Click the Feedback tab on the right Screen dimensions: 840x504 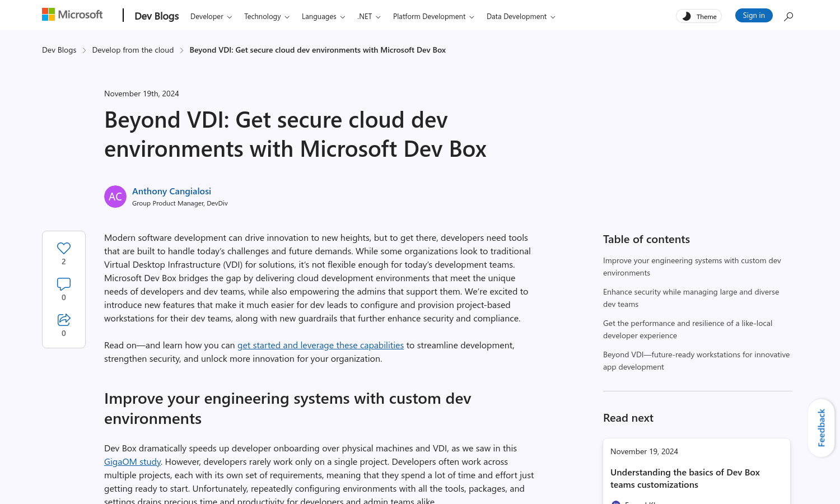click(x=821, y=428)
